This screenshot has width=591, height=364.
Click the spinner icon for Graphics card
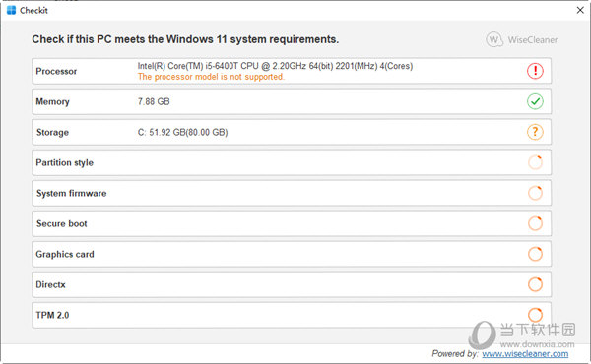[535, 254]
